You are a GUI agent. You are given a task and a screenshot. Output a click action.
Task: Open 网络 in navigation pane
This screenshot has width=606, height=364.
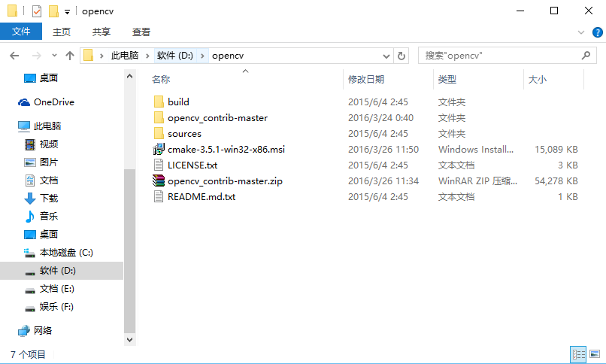tap(43, 331)
